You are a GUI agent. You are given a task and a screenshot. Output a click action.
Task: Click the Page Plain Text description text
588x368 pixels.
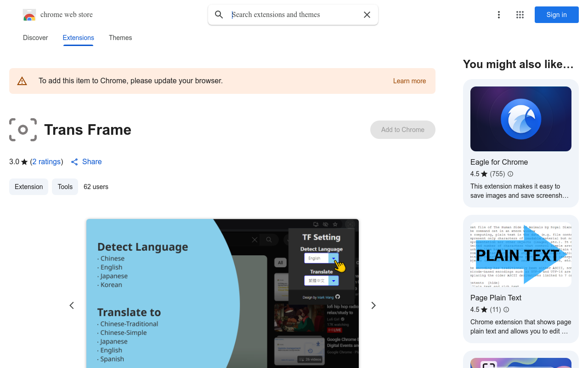(521, 327)
